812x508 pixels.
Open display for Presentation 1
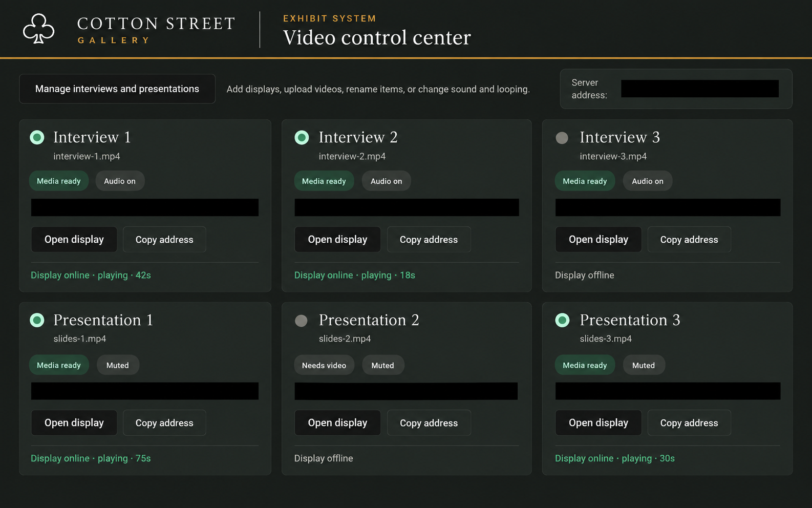[x=74, y=422]
